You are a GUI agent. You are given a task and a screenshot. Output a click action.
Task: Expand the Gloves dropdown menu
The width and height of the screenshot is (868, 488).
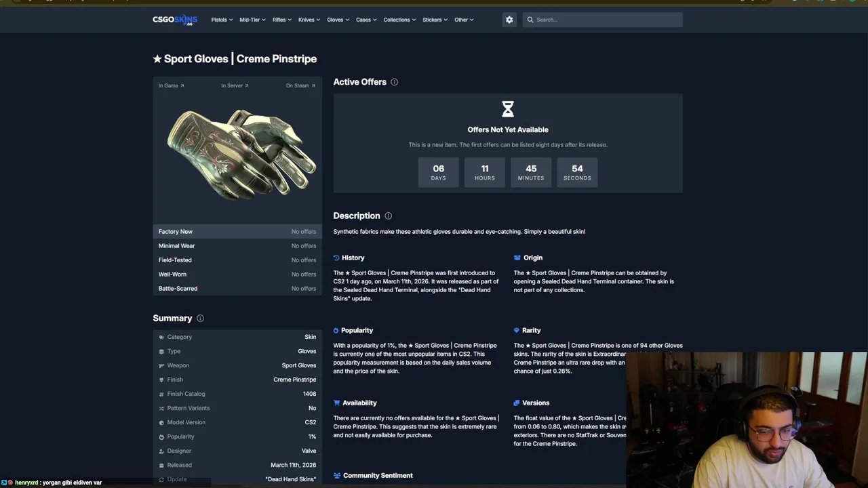click(x=338, y=20)
